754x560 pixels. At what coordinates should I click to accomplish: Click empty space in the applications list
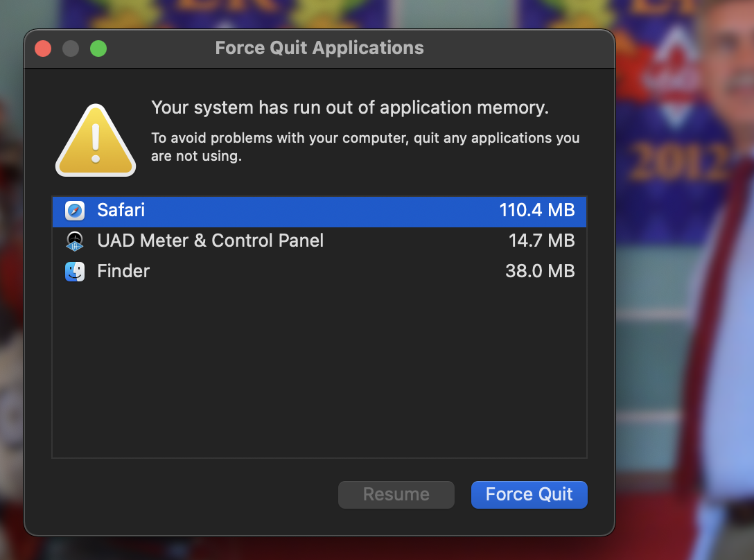tap(319, 367)
